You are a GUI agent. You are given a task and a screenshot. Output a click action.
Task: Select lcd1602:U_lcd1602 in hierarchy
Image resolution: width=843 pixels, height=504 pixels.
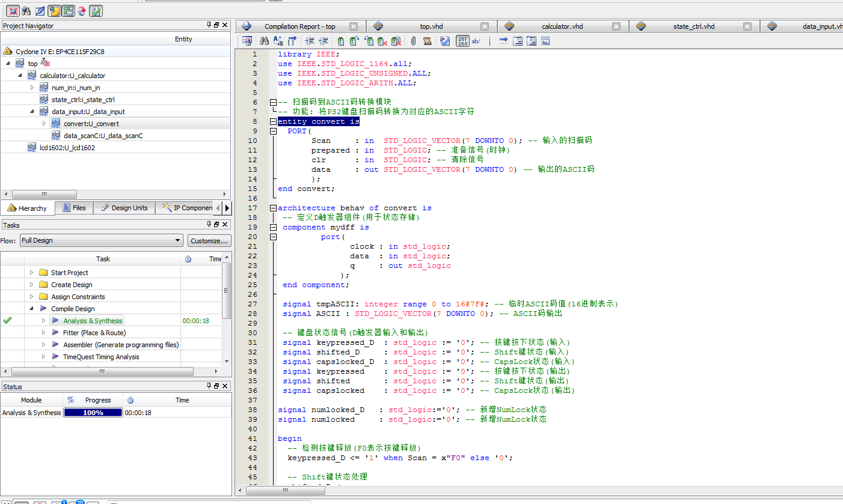67,148
